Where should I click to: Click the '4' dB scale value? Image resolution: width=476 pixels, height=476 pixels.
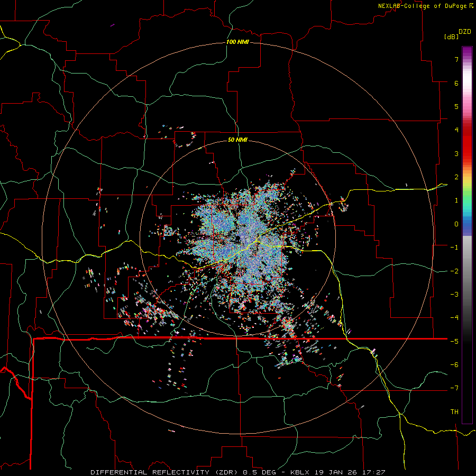tap(456, 130)
